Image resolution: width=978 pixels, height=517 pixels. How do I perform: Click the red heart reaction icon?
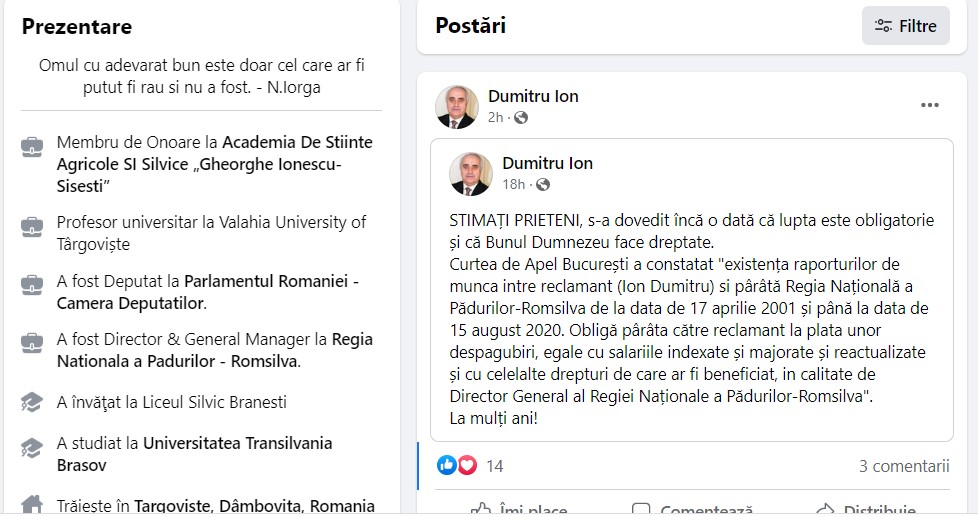[x=466, y=465]
